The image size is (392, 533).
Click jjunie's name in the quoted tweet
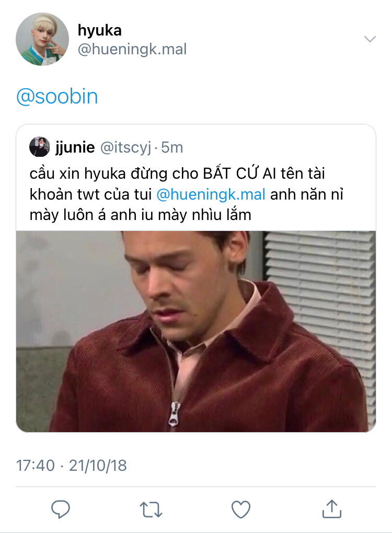[75, 148]
